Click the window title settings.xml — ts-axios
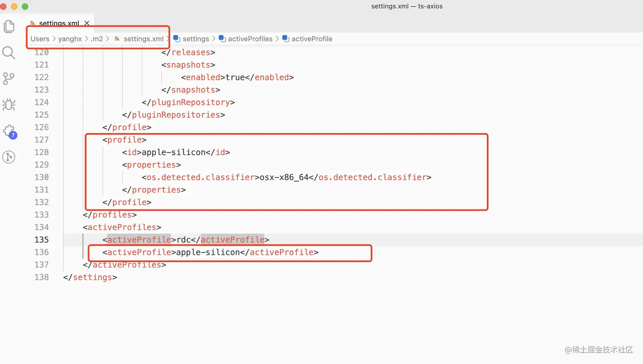643x364 pixels. [x=407, y=6]
